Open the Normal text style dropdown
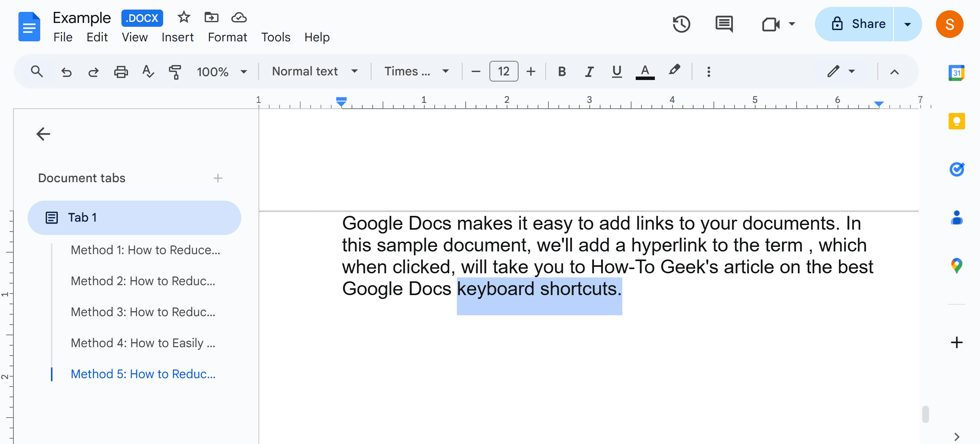Screen dimensions: 980x444 coord(312,70)
